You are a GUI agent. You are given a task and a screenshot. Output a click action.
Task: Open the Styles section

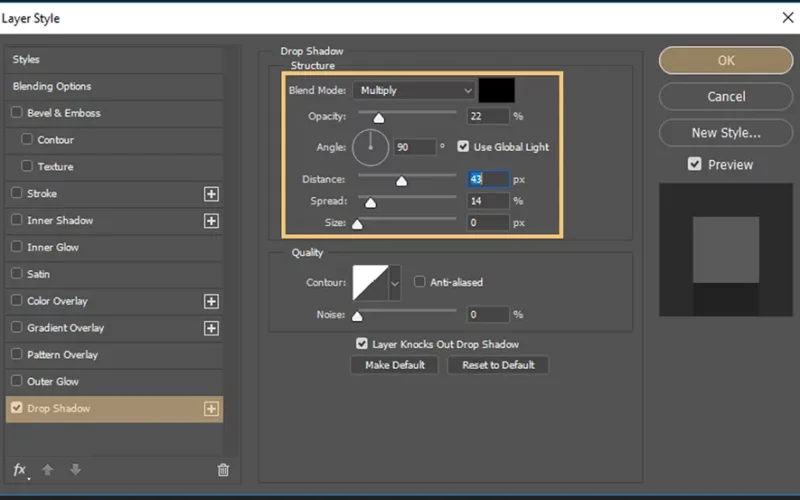[x=114, y=60]
